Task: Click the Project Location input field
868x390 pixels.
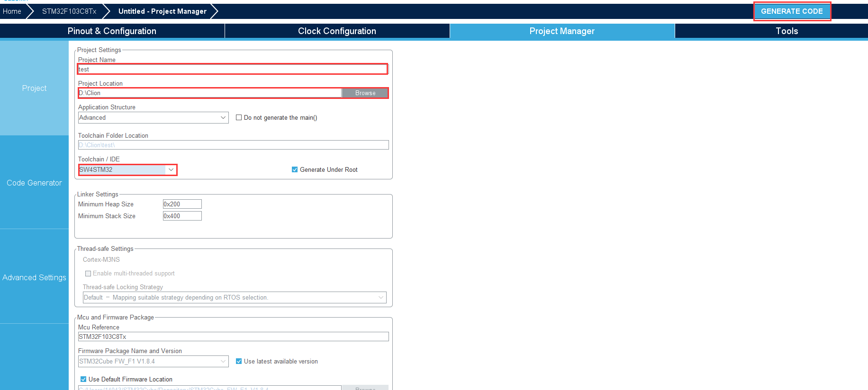Action: (210, 93)
